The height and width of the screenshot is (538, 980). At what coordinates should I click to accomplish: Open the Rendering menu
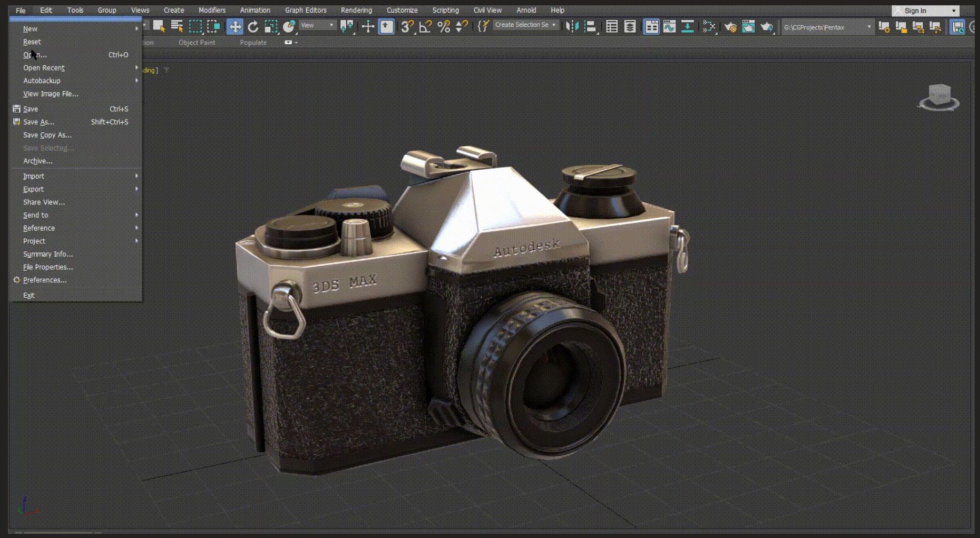pyautogui.click(x=356, y=10)
